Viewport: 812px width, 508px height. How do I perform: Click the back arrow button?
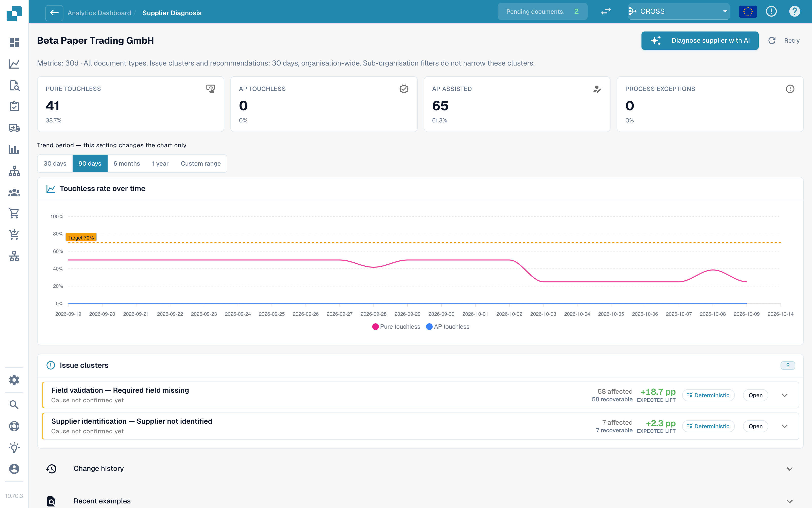point(54,13)
